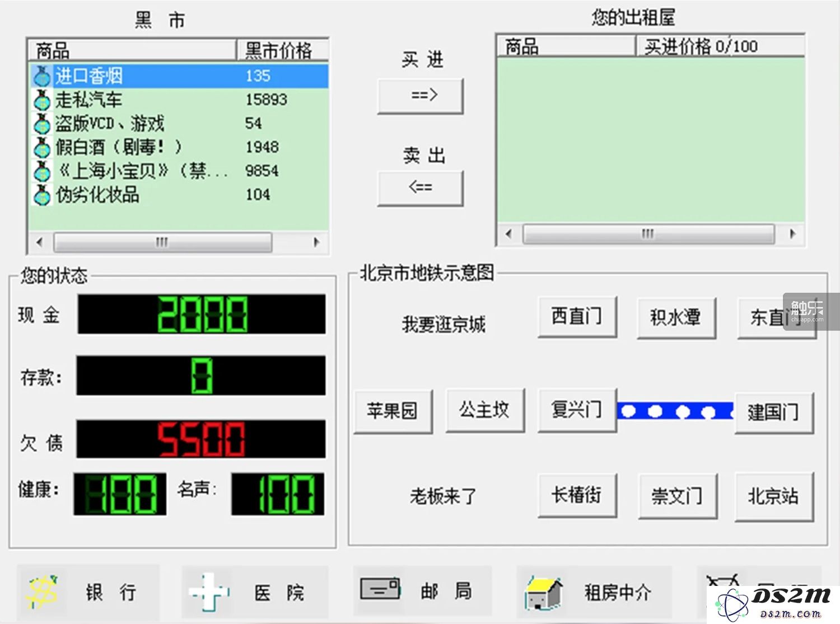Travel to 公主坟 station

coord(485,410)
